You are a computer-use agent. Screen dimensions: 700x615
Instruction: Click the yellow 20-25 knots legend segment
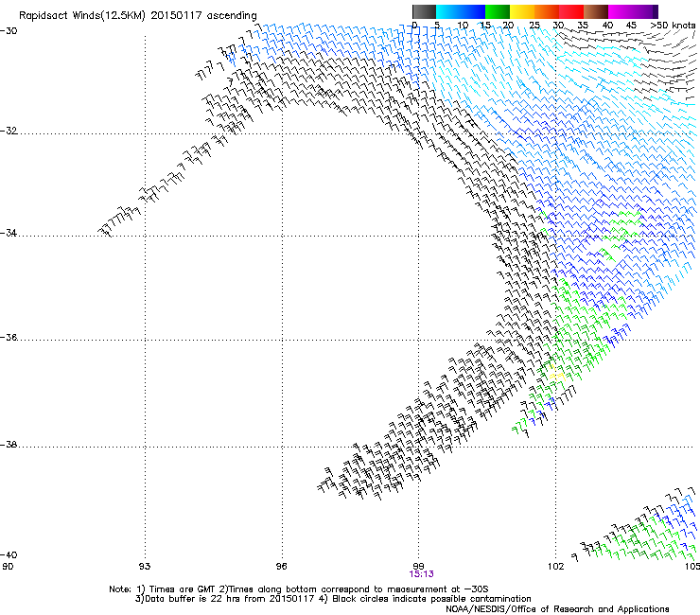click(522, 11)
